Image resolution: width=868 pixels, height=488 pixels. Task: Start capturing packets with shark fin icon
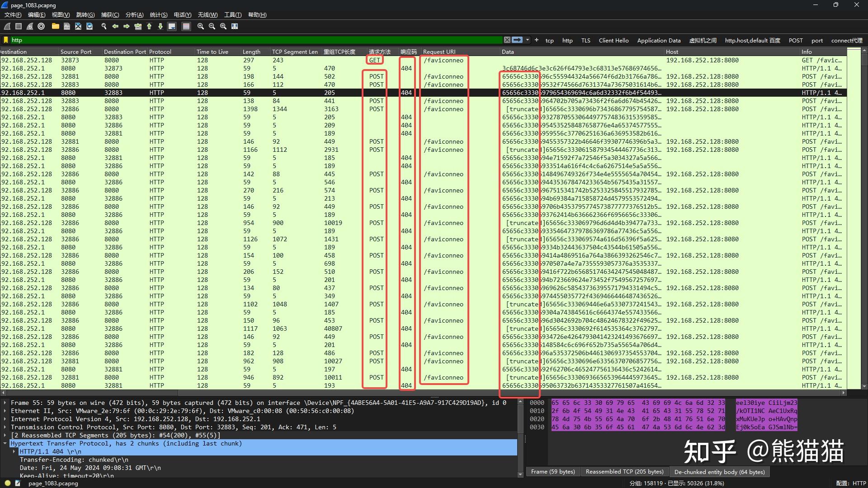[7, 26]
